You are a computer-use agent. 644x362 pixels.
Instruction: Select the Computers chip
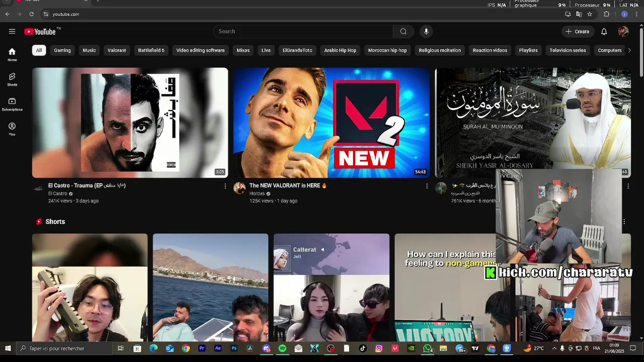[x=610, y=50]
